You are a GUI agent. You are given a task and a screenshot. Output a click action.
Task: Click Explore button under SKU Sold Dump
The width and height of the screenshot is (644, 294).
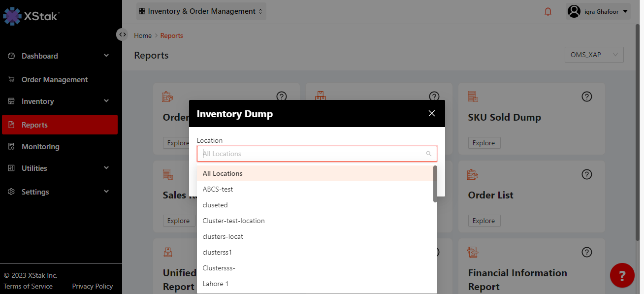point(483,143)
